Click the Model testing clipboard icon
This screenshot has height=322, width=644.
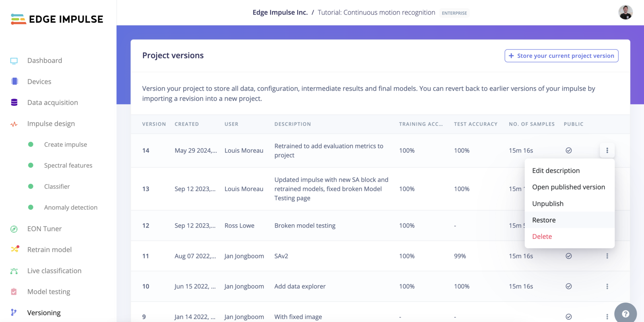click(x=14, y=292)
